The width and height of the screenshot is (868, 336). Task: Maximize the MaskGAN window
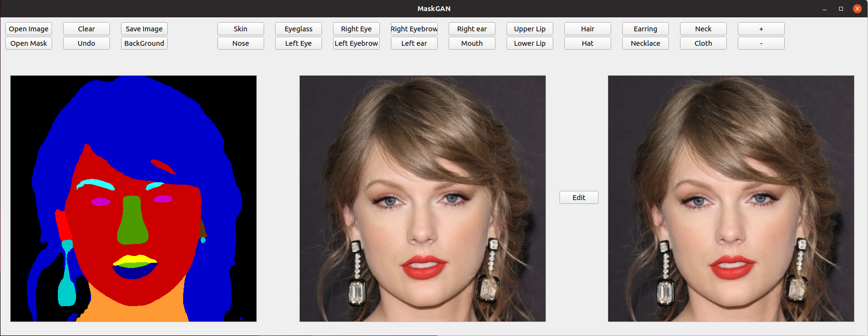841,9
